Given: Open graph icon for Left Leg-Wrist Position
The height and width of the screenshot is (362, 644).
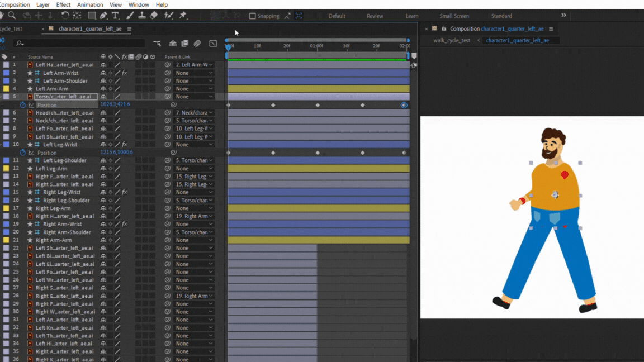Looking at the screenshot, I should pyautogui.click(x=31, y=153).
